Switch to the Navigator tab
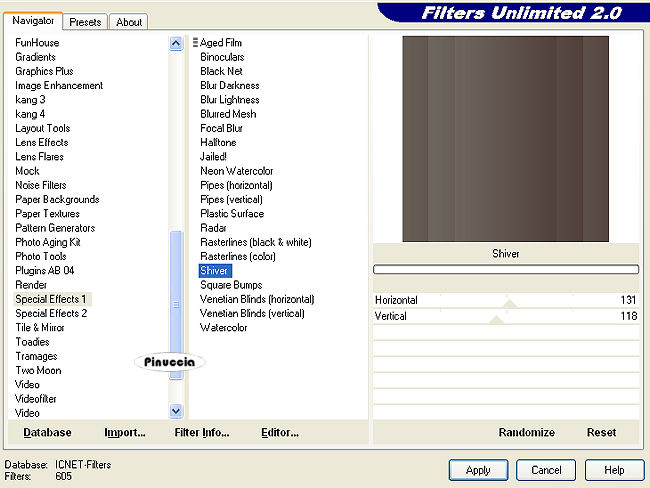Screen dimensions: 650x488 point(33,21)
